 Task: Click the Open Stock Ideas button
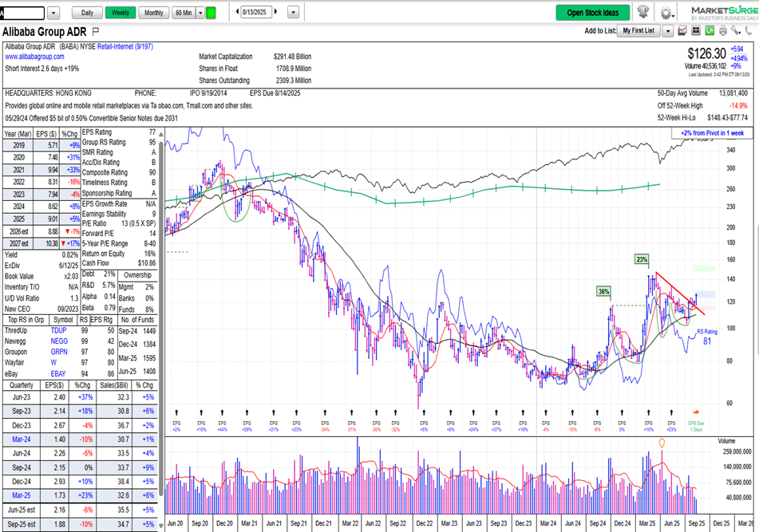(592, 13)
